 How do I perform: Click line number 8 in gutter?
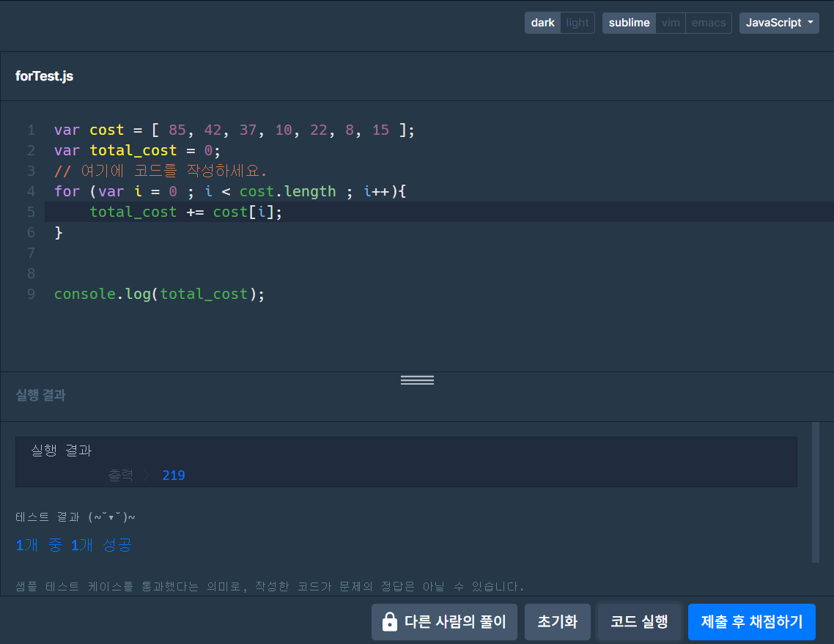tap(32, 273)
